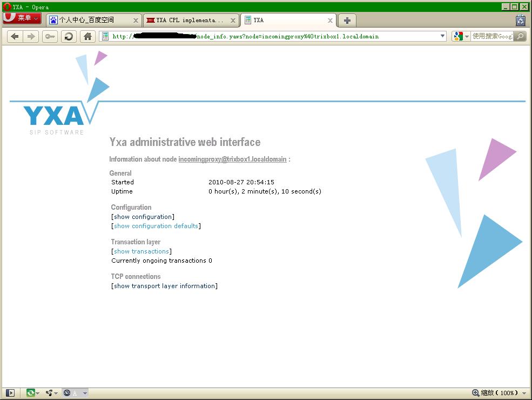Open the show configuration defaults link

pos(156,226)
